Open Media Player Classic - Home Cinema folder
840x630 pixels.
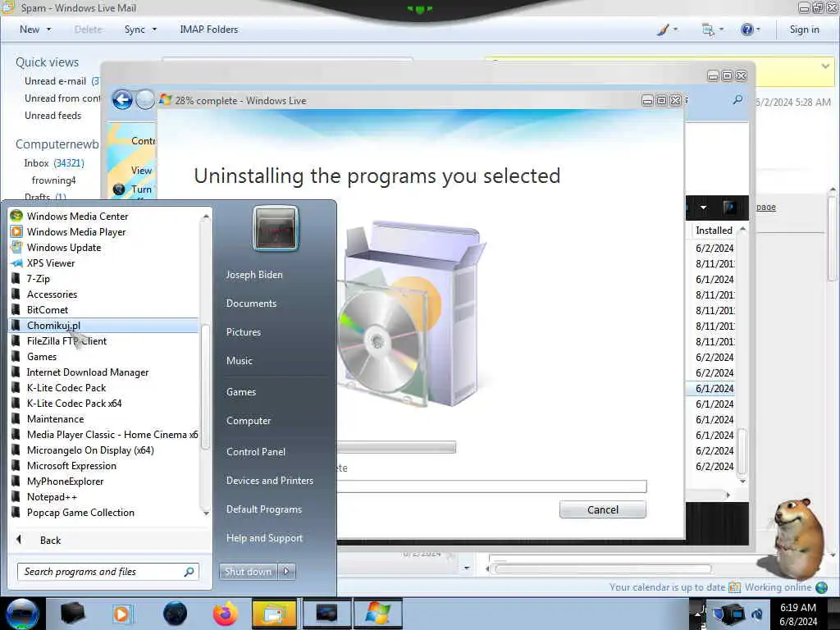(x=112, y=435)
